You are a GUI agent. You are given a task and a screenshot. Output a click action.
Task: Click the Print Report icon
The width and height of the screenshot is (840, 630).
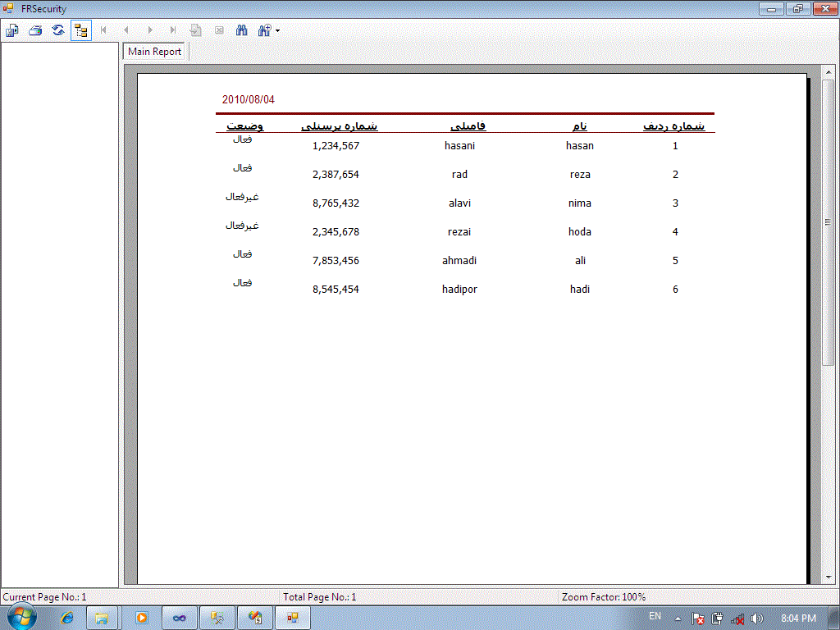35,30
